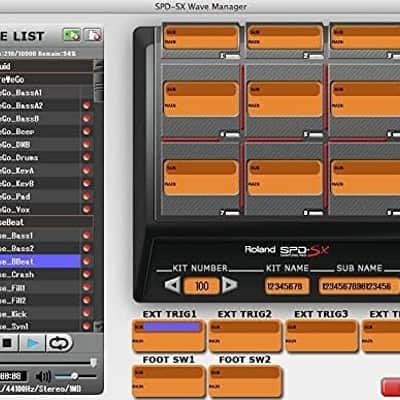Image resolution: width=400 pixels, height=400 pixels.
Task: Select the SUB slot of pad 8
Action: coord(284,168)
